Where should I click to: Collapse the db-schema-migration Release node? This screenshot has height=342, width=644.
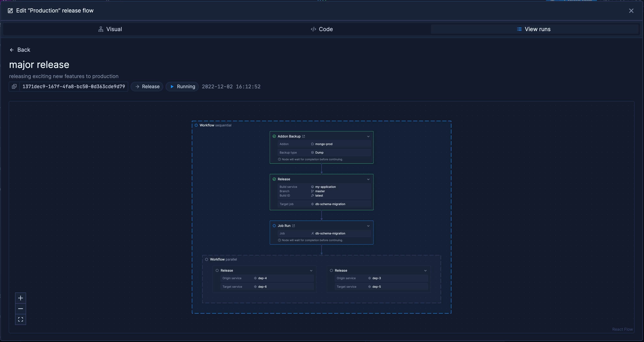[368, 179]
